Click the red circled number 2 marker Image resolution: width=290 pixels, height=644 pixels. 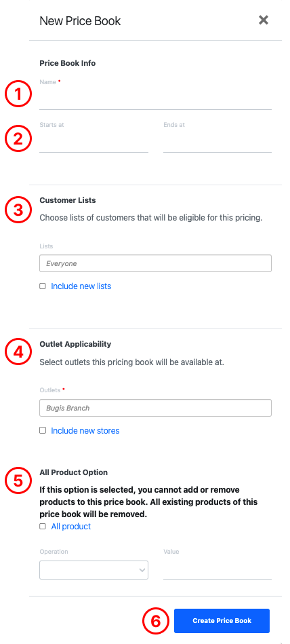click(x=18, y=139)
